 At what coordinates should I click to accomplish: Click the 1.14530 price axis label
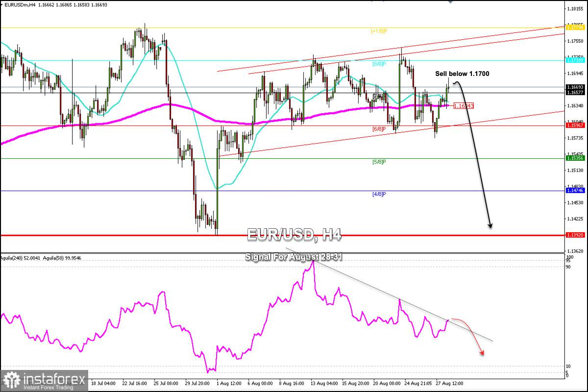(x=575, y=203)
